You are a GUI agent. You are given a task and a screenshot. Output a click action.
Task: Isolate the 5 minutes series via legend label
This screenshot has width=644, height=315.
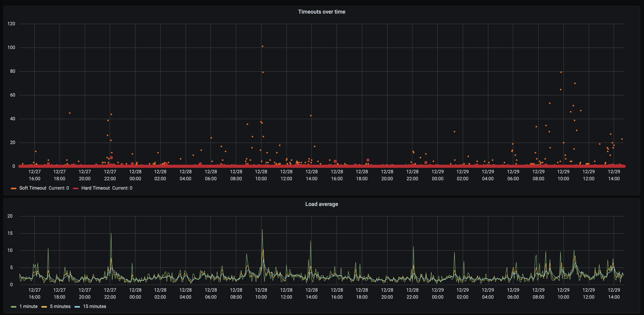60,306
